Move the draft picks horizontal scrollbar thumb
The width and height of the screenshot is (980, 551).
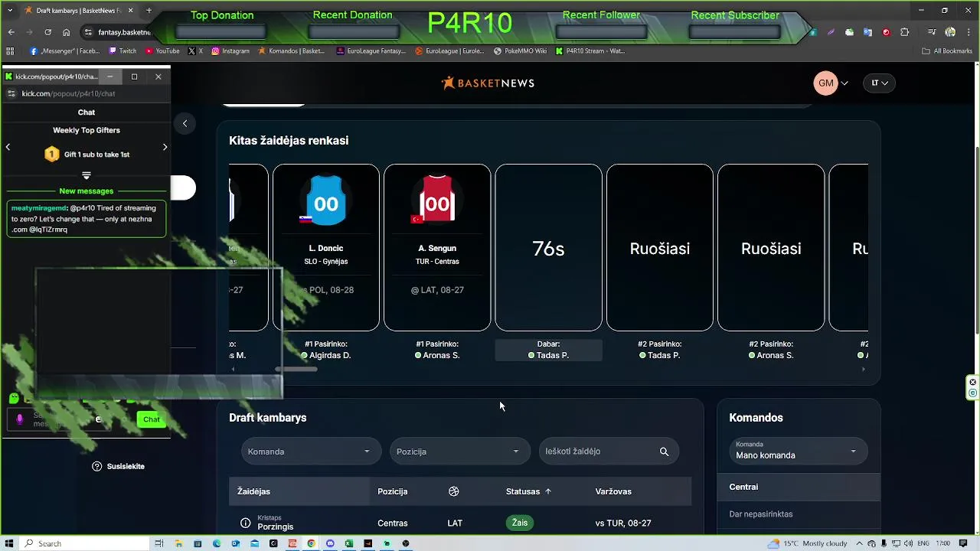[x=296, y=369]
